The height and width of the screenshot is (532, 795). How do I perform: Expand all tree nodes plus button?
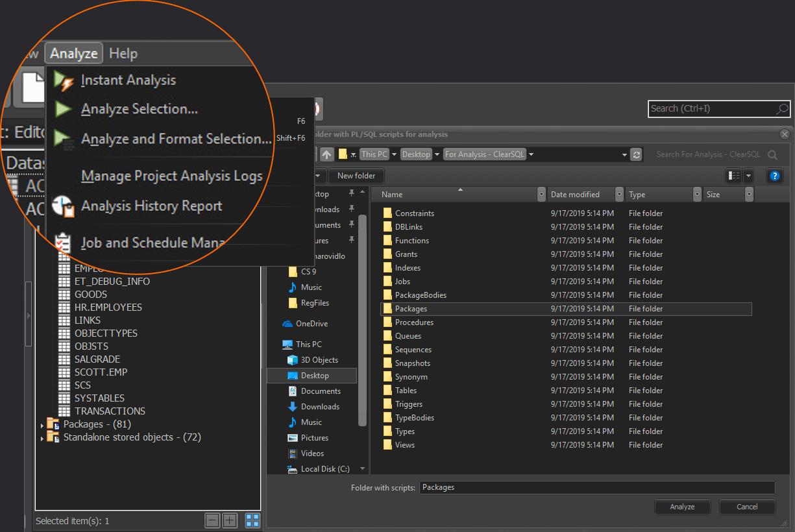coord(230,520)
